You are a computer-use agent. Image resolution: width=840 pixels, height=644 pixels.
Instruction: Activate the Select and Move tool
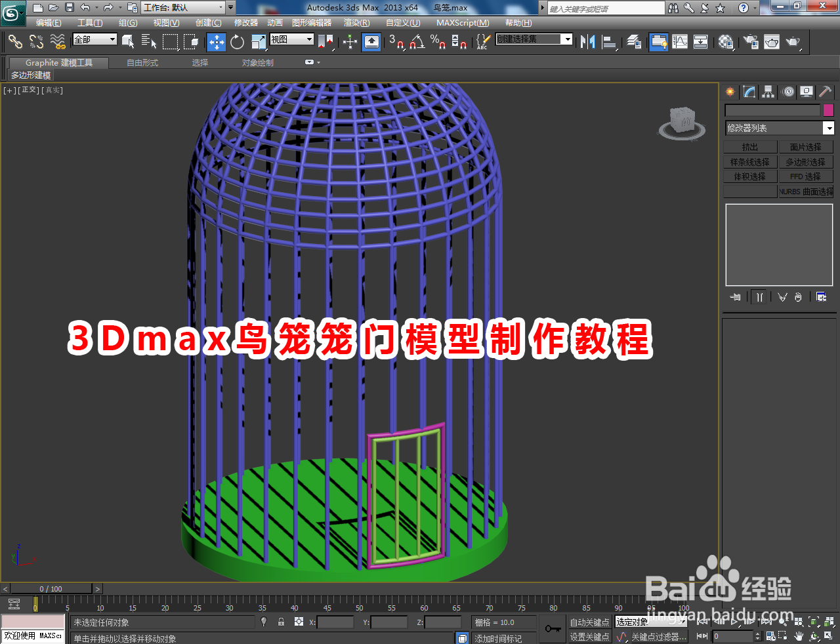click(216, 42)
